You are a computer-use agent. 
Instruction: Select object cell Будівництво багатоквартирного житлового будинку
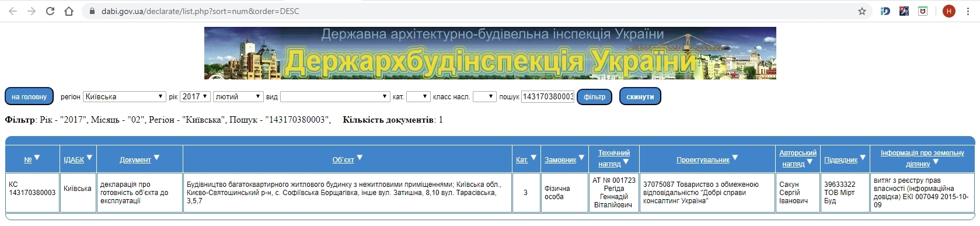click(347, 193)
